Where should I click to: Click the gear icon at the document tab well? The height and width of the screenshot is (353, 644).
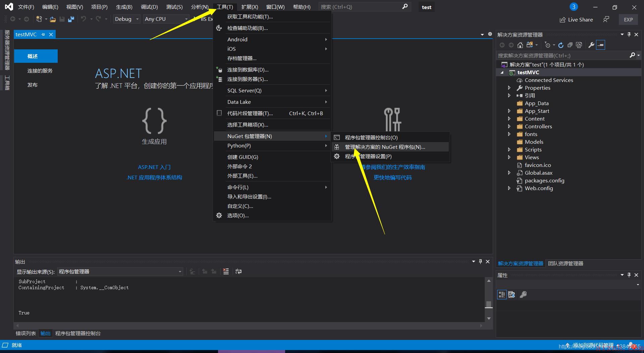pyautogui.click(x=490, y=34)
